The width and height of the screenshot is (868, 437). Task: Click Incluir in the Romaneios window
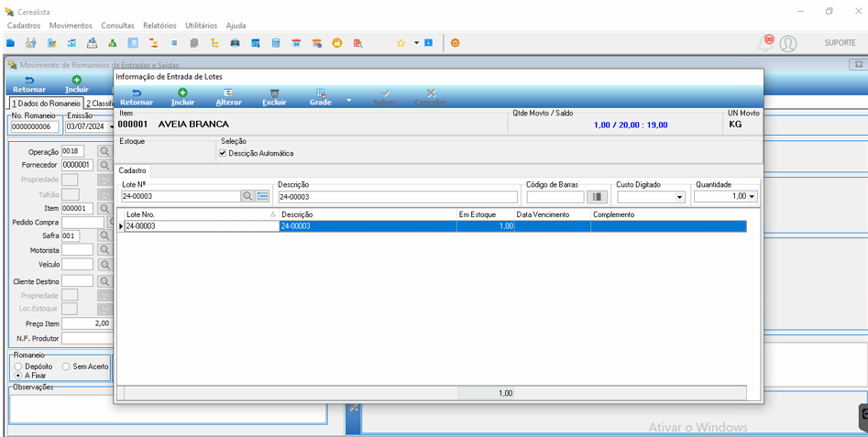[76, 84]
